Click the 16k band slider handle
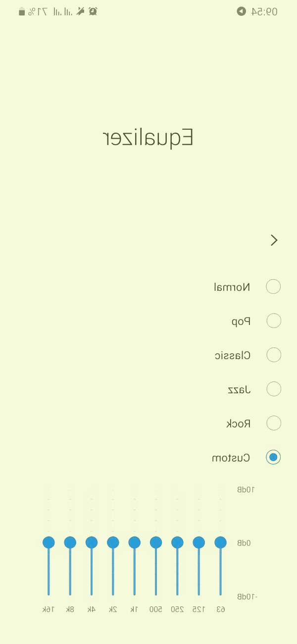Viewport: 297px width, 644px height. [49, 542]
